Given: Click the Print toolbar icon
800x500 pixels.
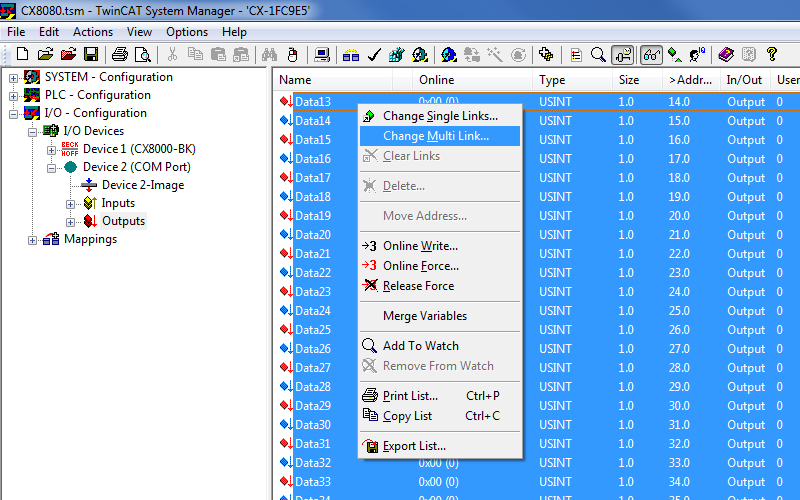Looking at the screenshot, I should (x=120, y=54).
